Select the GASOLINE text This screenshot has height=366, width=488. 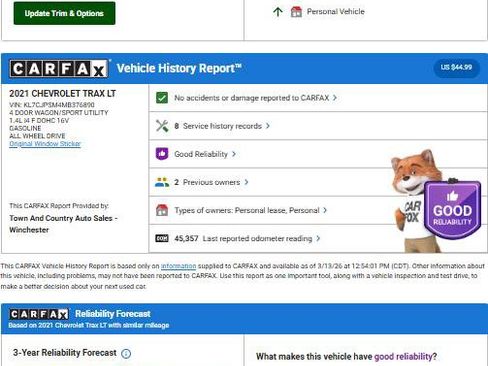pos(25,128)
